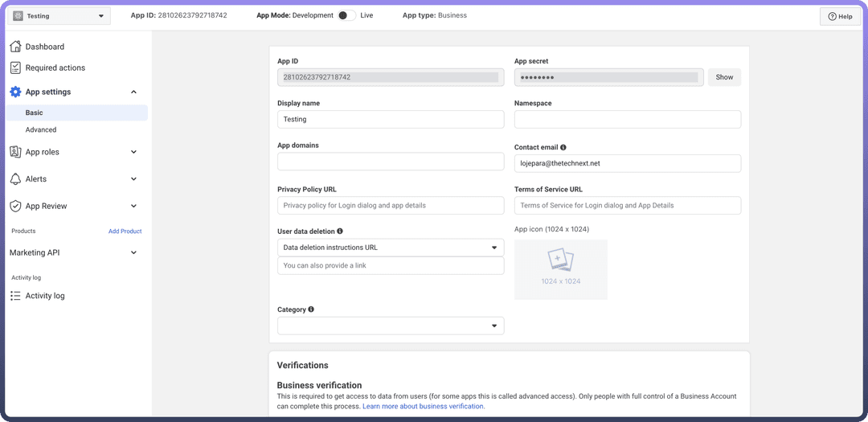868x422 pixels.
Task: Open the Data deletion instructions URL dropdown
Action: 391,248
